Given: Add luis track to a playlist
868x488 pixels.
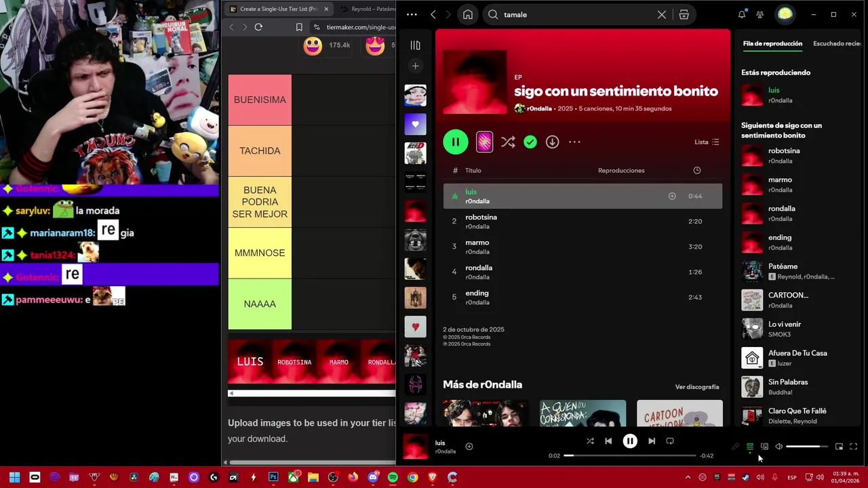Looking at the screenshot, I should coord(672,196).
